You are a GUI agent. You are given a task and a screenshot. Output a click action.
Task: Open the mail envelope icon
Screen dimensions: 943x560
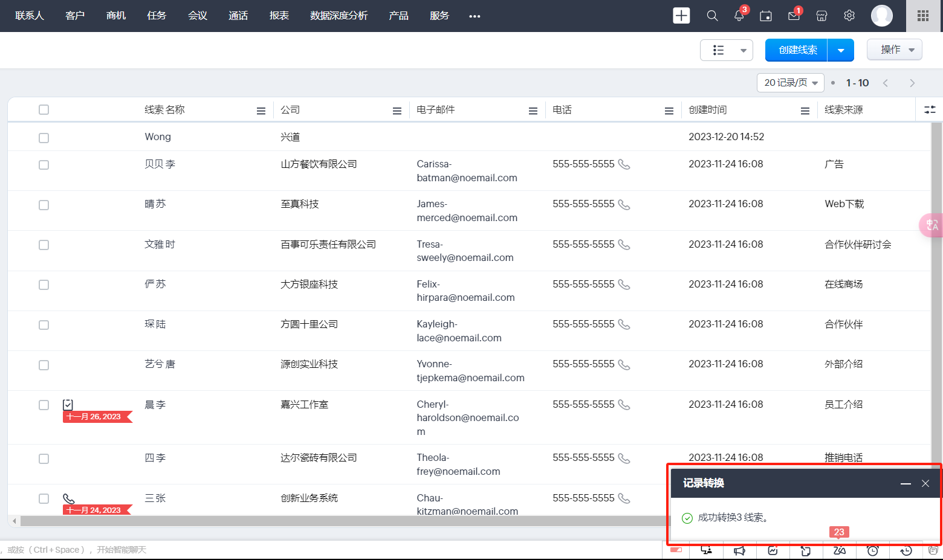tap(794, 16)
